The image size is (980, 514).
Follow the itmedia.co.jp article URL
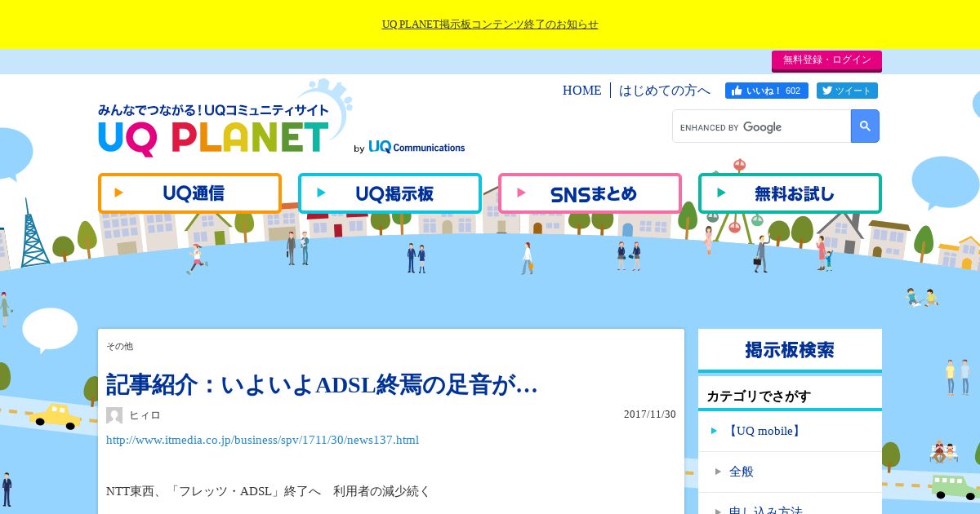tap(262, 440)
